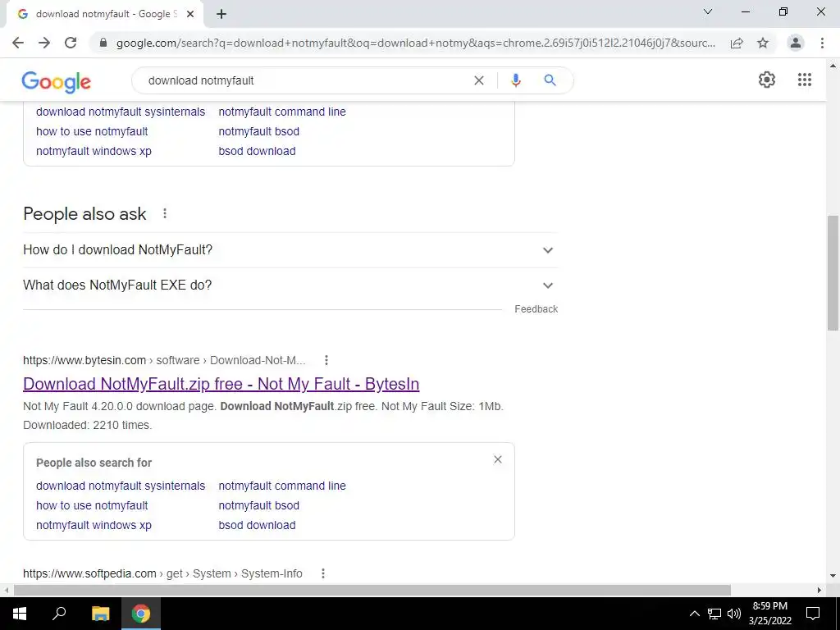Screen dimensions: 840x630
Task: Click the scroll right arrow
Action: pyautogui.click(x=819, y=590)
